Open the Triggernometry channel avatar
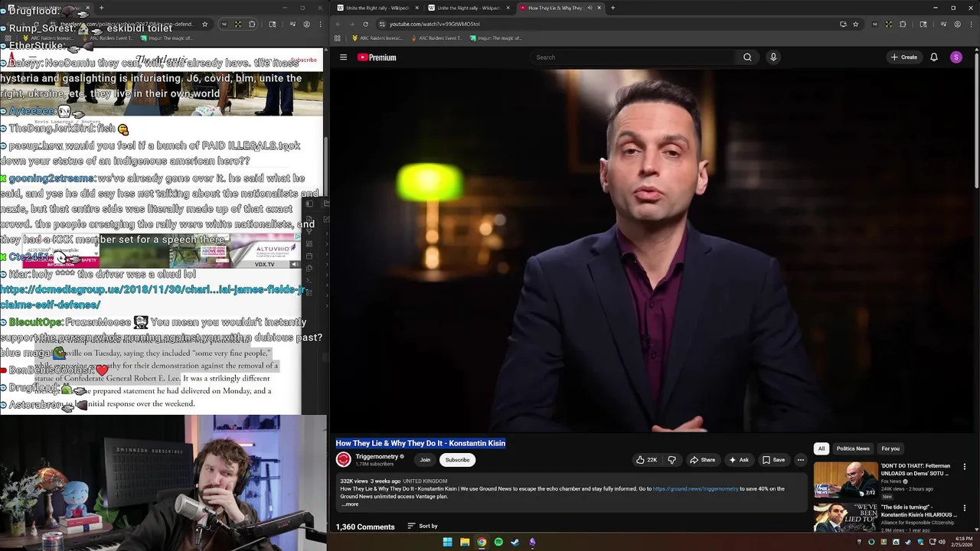980x551 pixels. pos(343,459)
